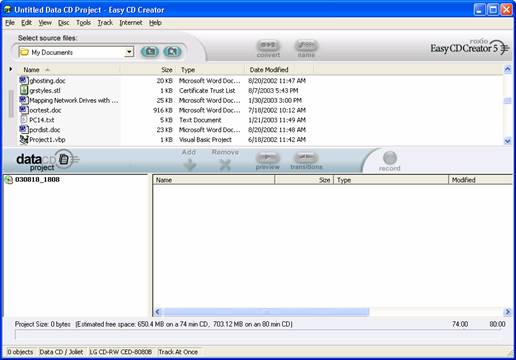The image size is (516, 360).
Task: Open the Edit menu
Action: [26, 23]
